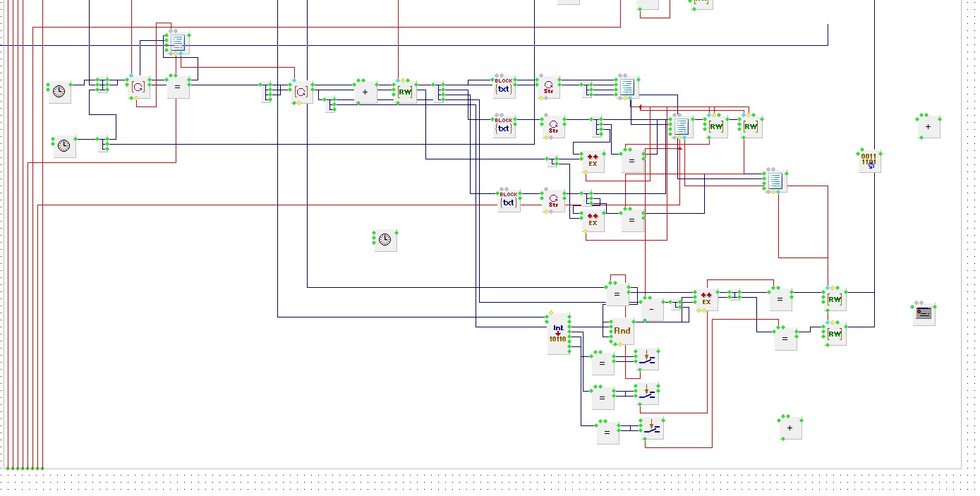
Task: Click the console window node icon
Action: tap(924, 313)
